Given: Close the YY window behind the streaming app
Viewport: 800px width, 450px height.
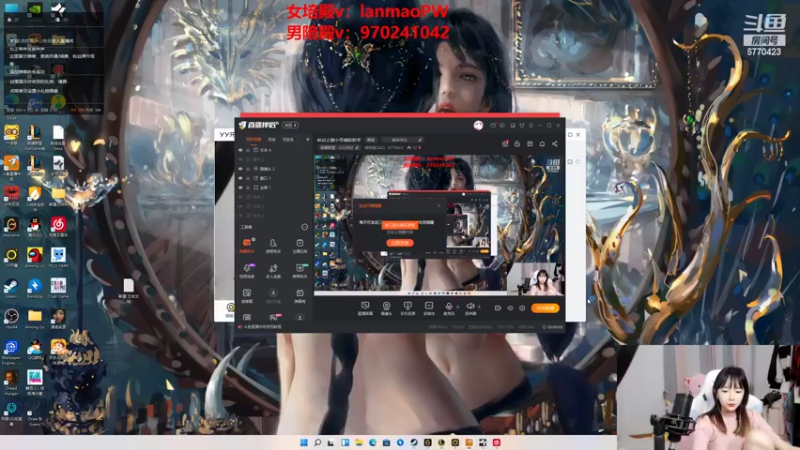Looking at the screenshot, I should point(578,135).
